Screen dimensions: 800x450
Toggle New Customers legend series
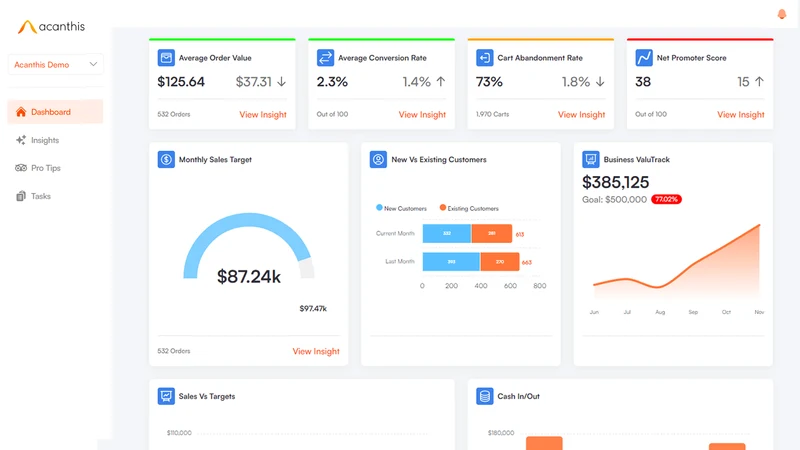pos(401,208)
